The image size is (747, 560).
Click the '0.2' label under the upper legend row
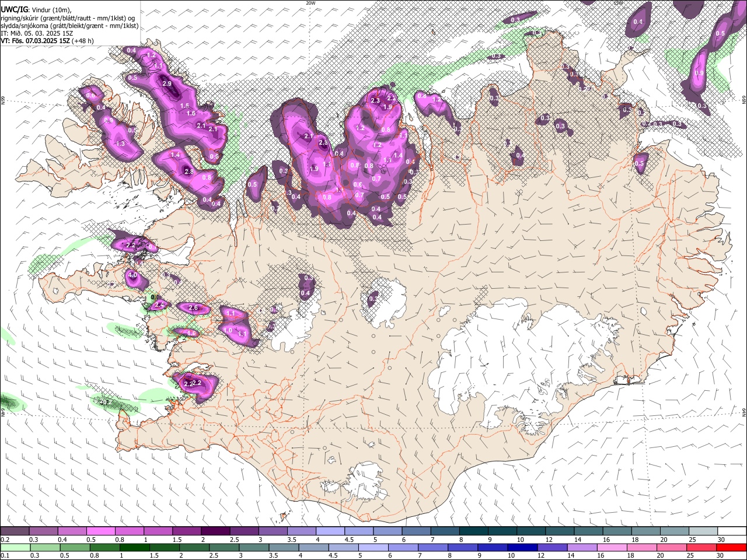[5, 540]
